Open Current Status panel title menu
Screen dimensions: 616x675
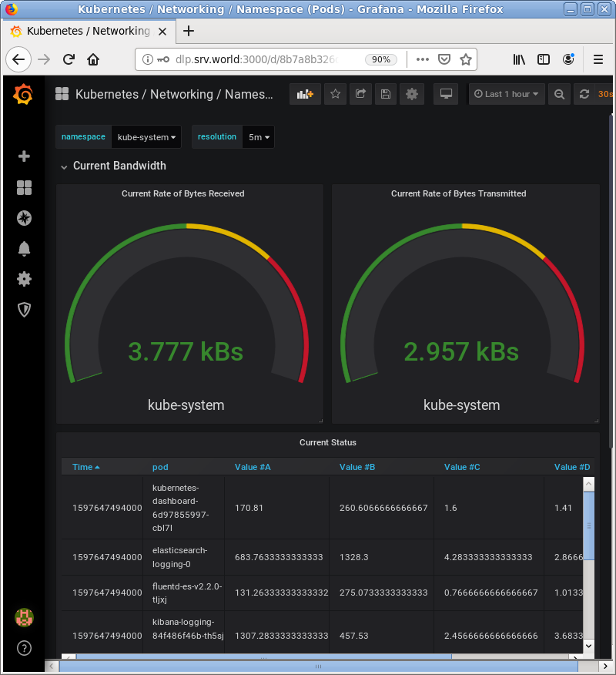click(x=328, y=442)
